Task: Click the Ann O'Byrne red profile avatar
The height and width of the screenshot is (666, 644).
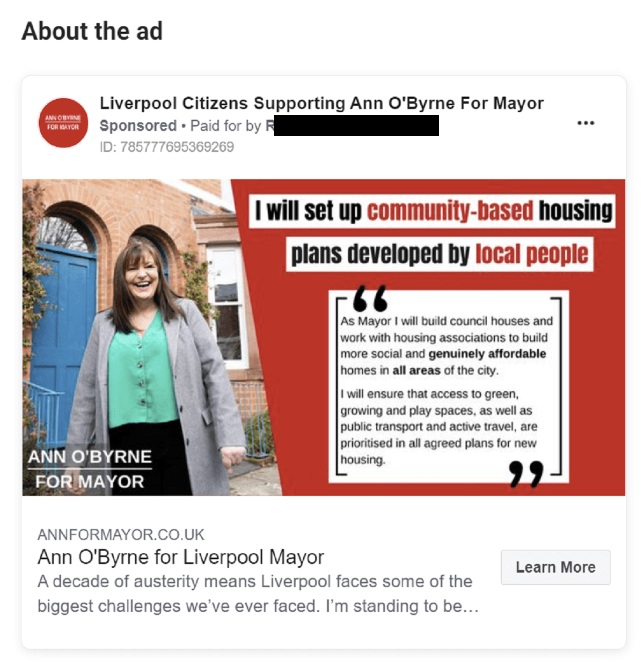Action: point(63,123)
